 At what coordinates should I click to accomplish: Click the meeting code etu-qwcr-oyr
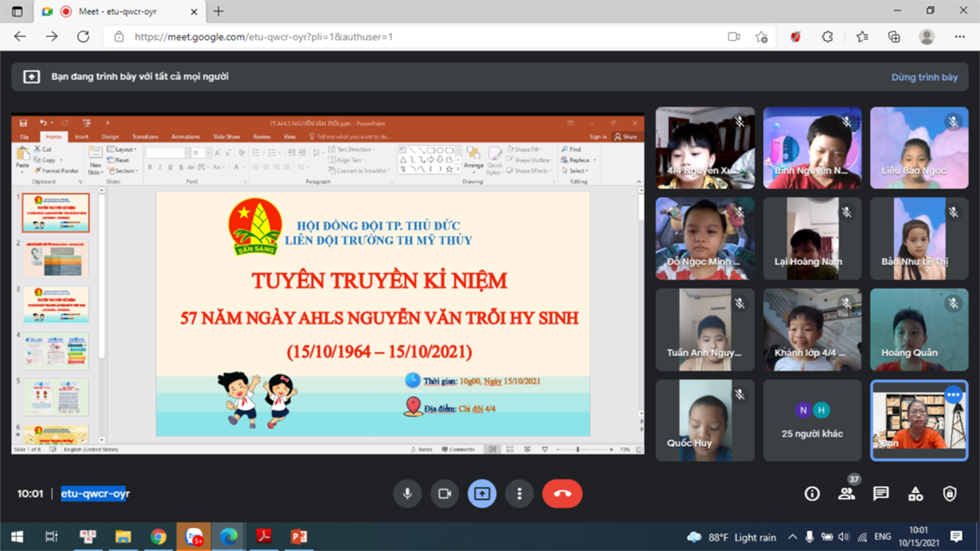click(95, 494)
